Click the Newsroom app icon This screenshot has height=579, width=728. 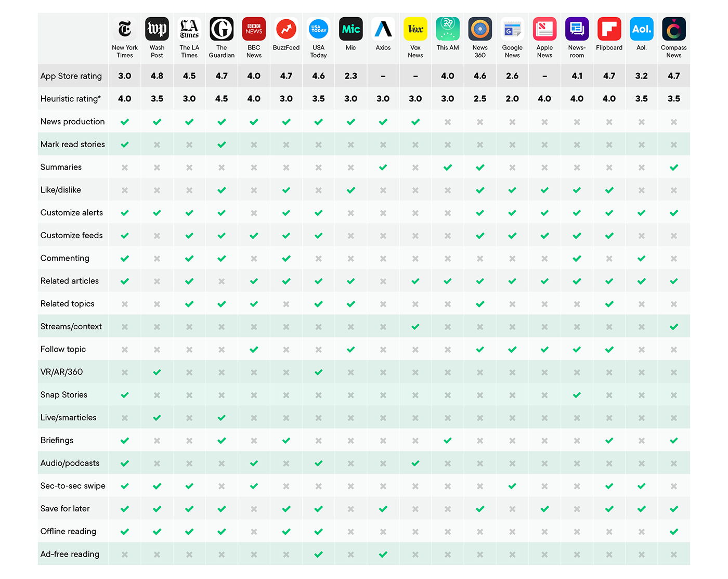577,29
